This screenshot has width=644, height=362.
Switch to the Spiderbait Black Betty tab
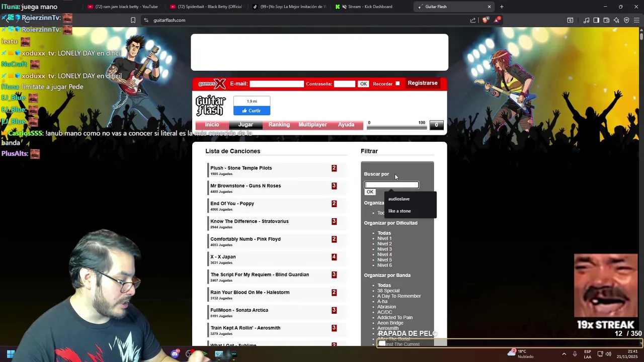(206, 7)
